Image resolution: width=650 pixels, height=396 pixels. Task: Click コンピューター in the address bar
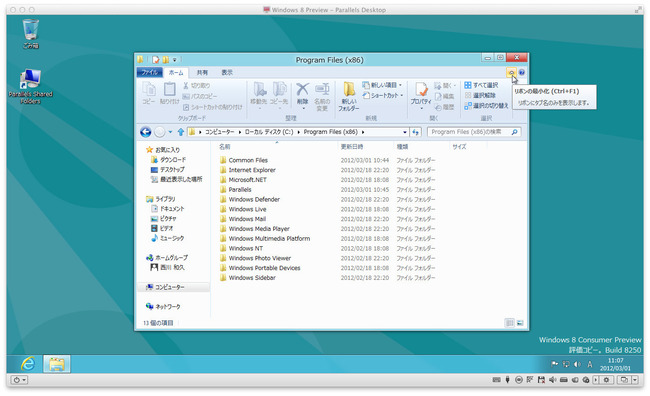pos(219,132)
